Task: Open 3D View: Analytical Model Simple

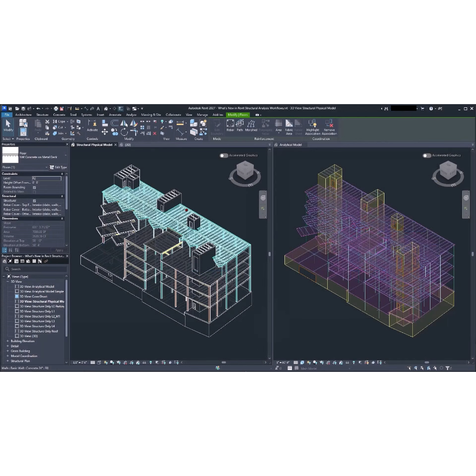Action: click(41, 291)
